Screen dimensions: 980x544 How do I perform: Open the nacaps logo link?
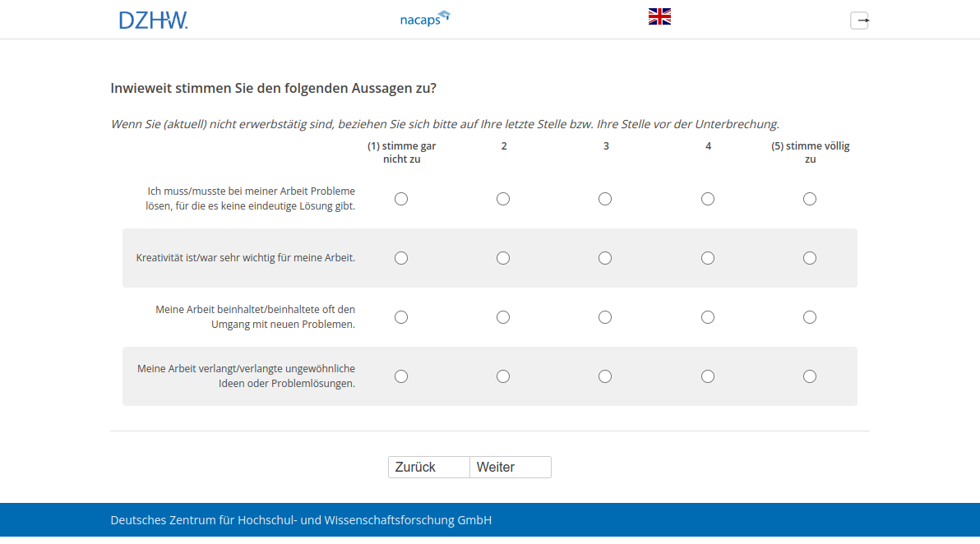click(x=425, y=18)
